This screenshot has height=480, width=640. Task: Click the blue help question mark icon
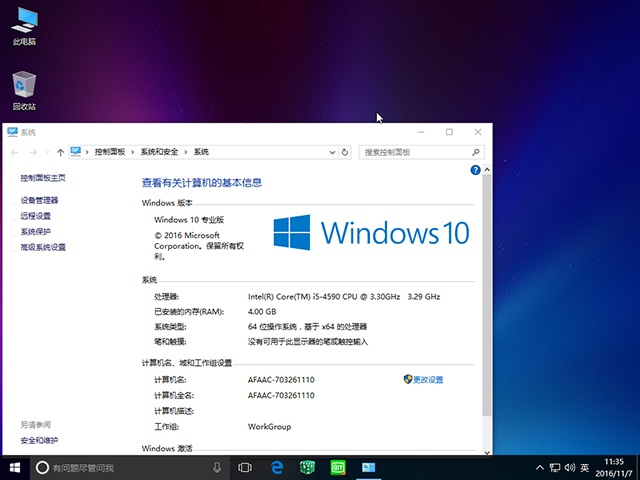click(475, 171)
